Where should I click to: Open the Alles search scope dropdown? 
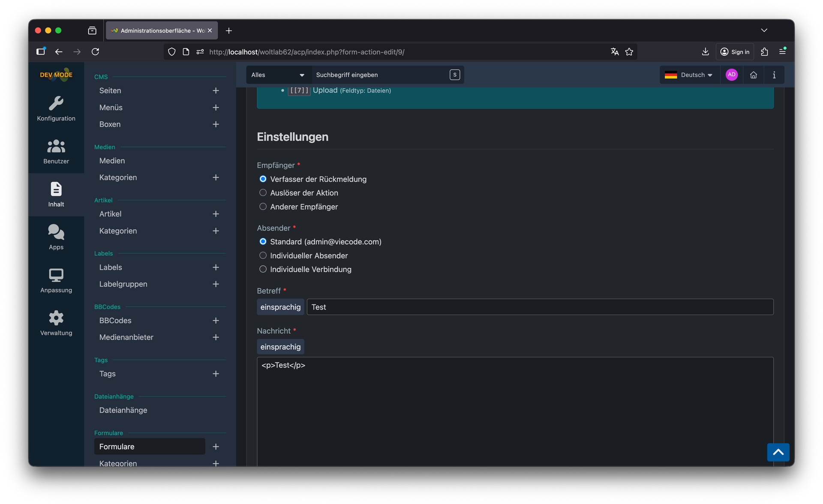pos(278,75)
